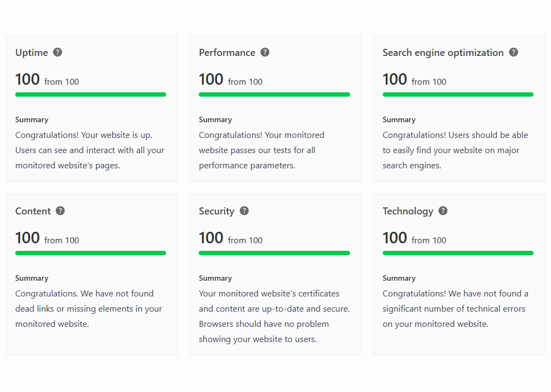
Task: Select the Performance card title
Action: click(227, 53)
